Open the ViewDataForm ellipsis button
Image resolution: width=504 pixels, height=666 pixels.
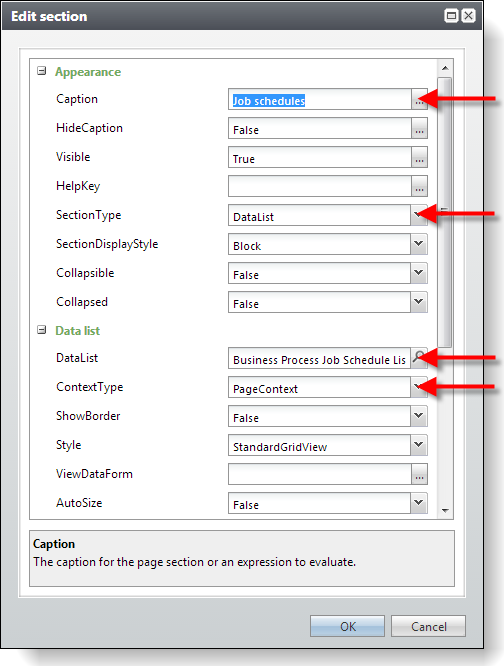(419, 474)
